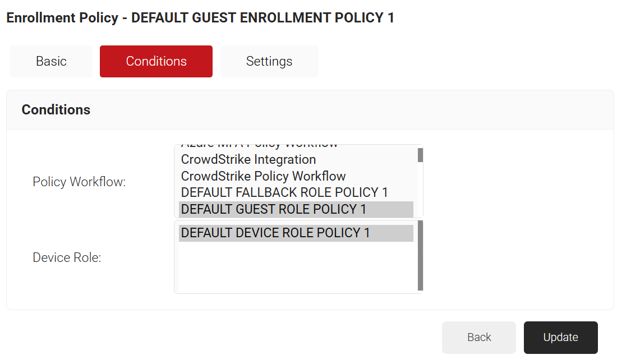Switch to the Basic tab

pos(51,61)
